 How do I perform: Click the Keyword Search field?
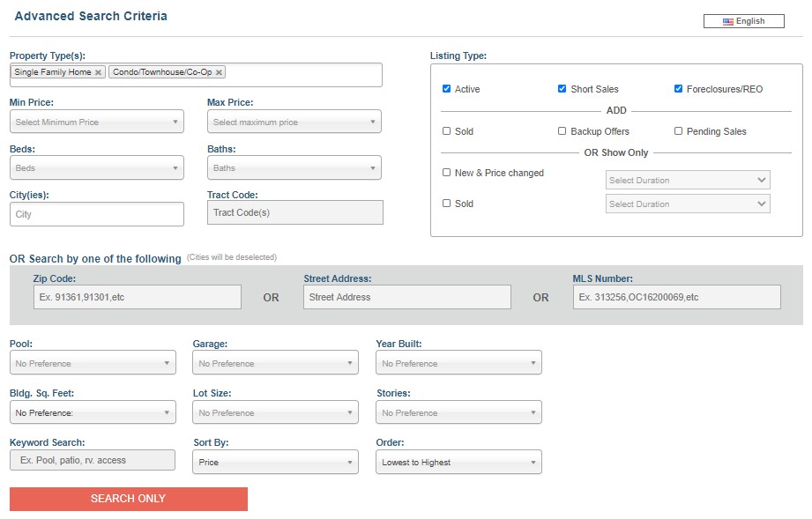(93, 460)
